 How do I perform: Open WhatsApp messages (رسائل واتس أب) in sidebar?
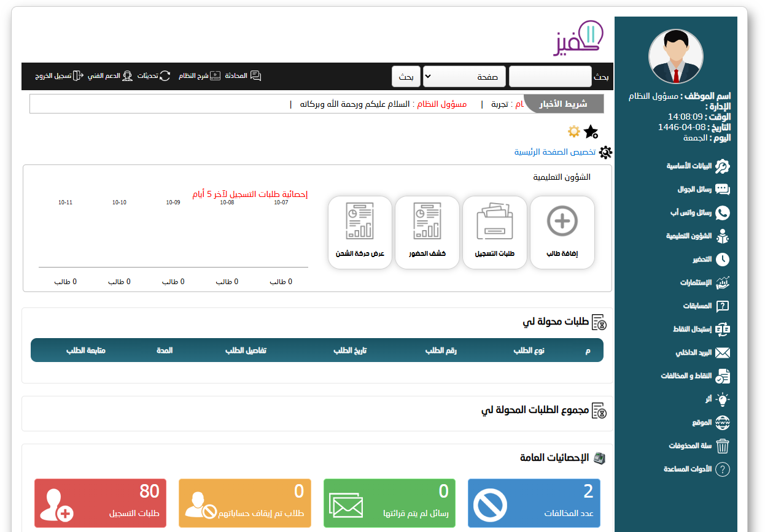click(699, 213)
